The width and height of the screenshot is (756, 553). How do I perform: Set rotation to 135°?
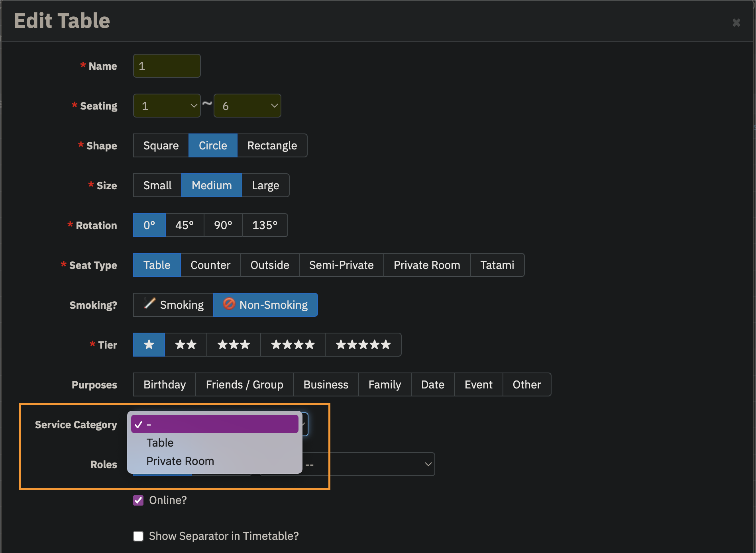click(x=265, y=225)
